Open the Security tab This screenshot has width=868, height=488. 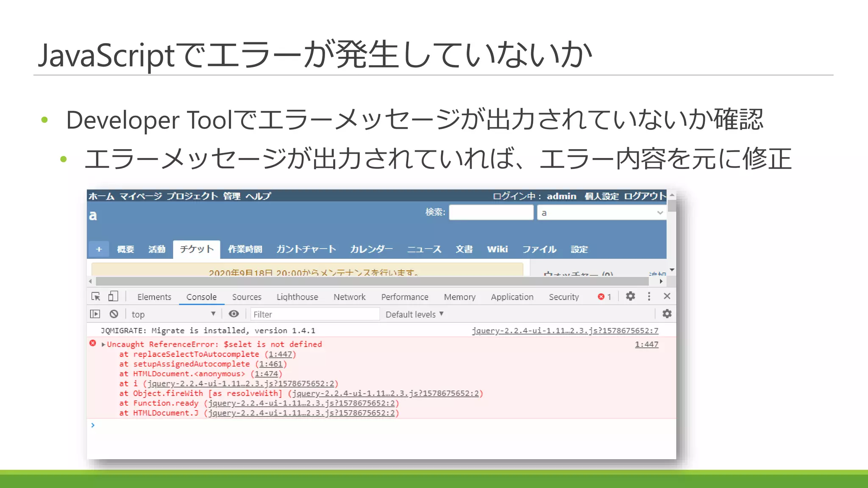click(x=564, y=297)
